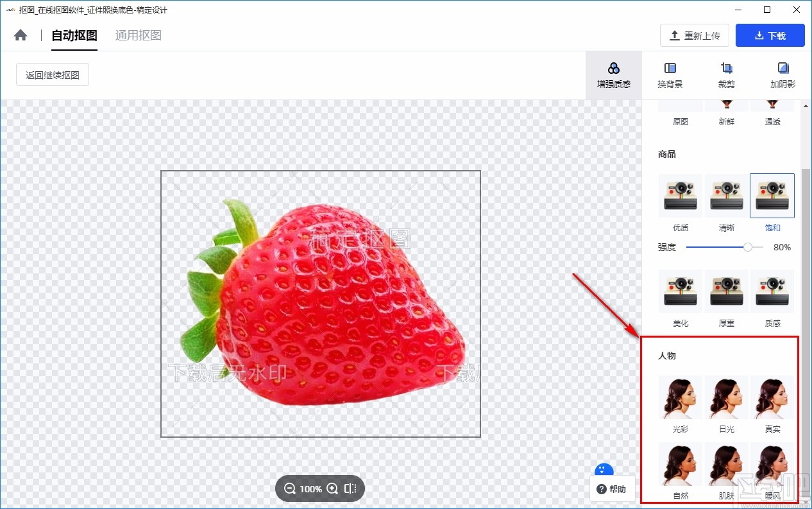Go to the home icon
Screen dimensions: 812x509
point(21,35)
